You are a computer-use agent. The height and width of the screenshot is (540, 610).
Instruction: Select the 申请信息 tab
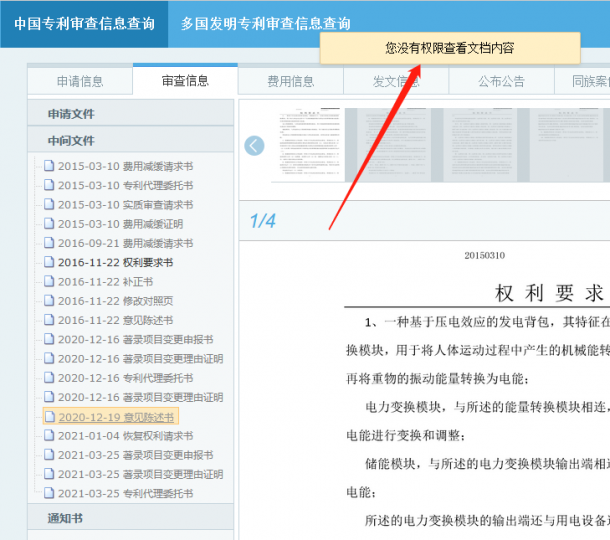pos(80,81)
